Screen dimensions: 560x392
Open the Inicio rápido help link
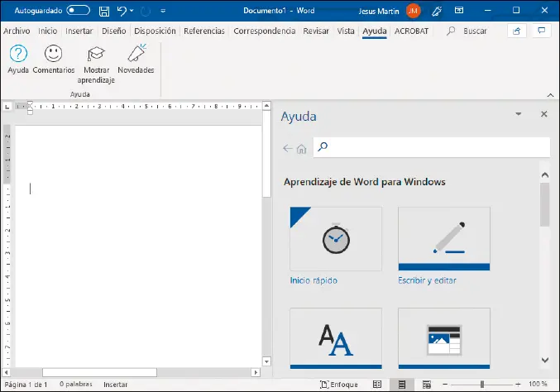[314, 280]
